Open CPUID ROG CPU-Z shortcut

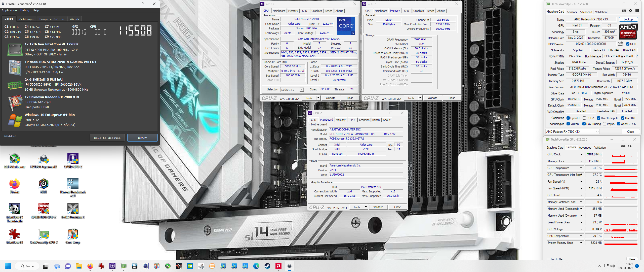tap(44, 211)
